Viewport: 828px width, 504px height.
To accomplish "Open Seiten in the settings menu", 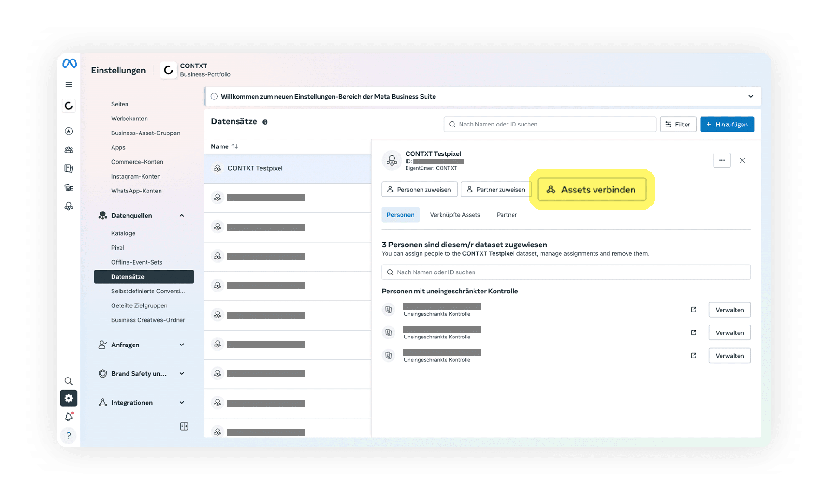I will pyautogui.click(x=120, y=104).
